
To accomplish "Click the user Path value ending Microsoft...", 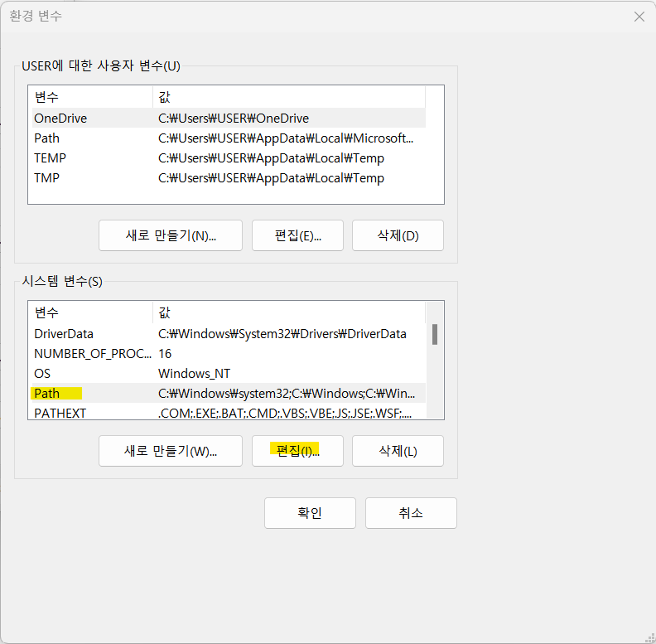I will coord(286,138).
